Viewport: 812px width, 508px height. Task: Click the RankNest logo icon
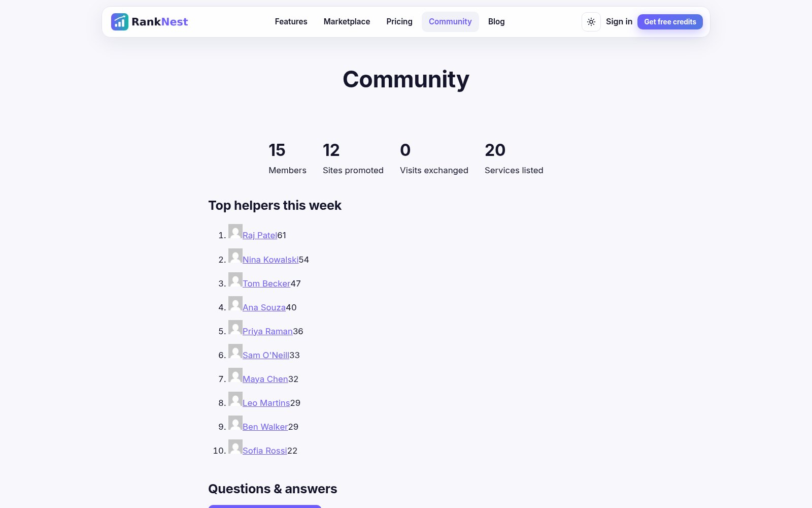coord(120,22)
